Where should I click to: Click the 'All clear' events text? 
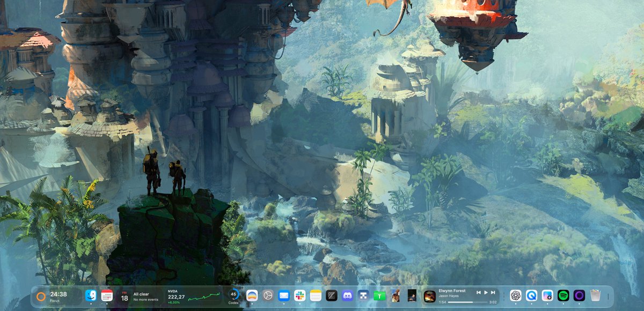[x=141, y=294]
